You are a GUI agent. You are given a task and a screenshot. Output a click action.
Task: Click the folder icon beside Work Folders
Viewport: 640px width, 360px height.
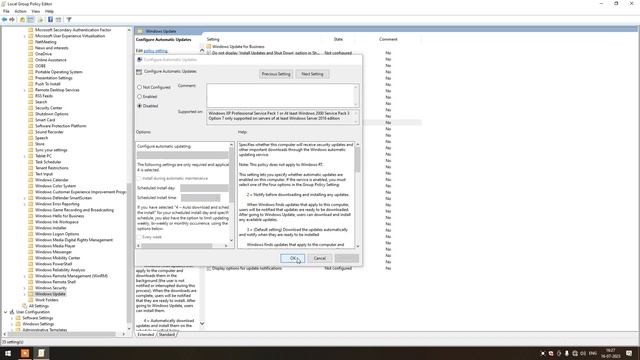click(x=31, y=300)
